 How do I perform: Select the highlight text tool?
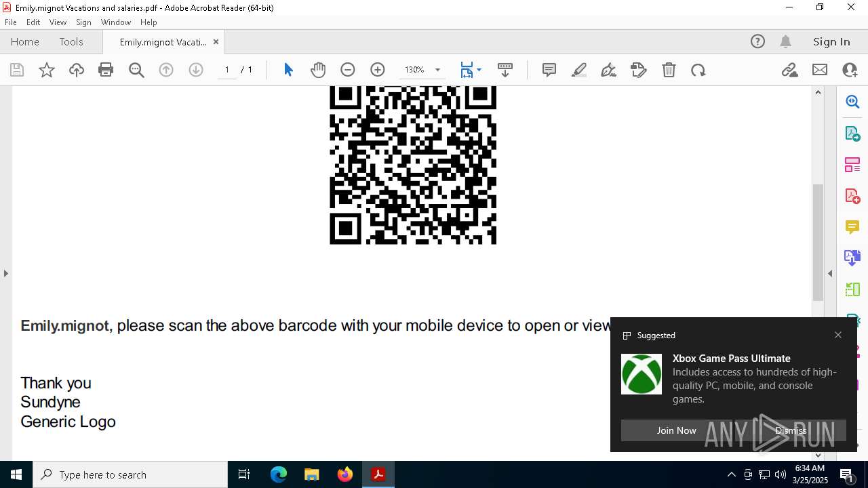[579, 70]
